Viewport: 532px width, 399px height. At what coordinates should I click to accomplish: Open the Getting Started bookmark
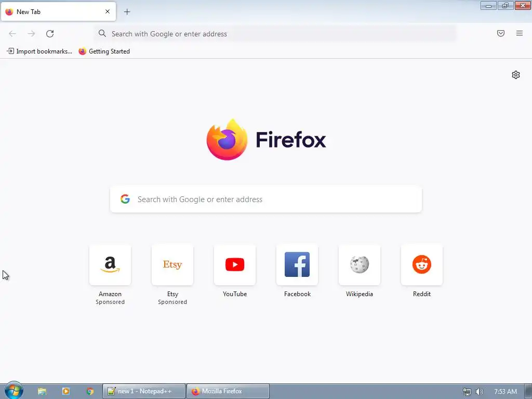(104, 51)
